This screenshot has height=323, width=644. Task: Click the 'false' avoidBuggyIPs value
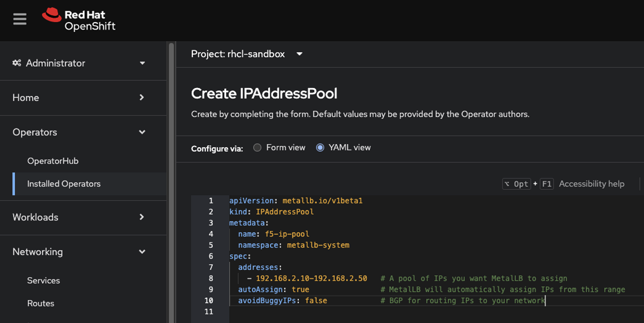click(316, 301)
